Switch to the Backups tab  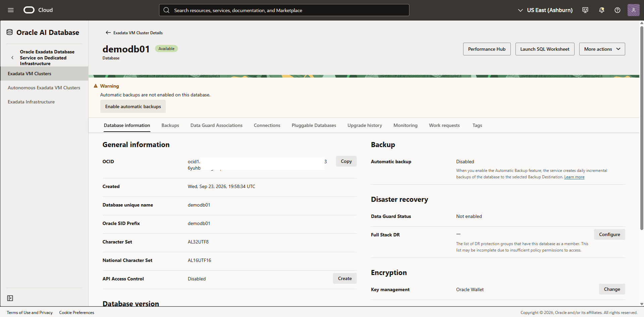point(170,125)
